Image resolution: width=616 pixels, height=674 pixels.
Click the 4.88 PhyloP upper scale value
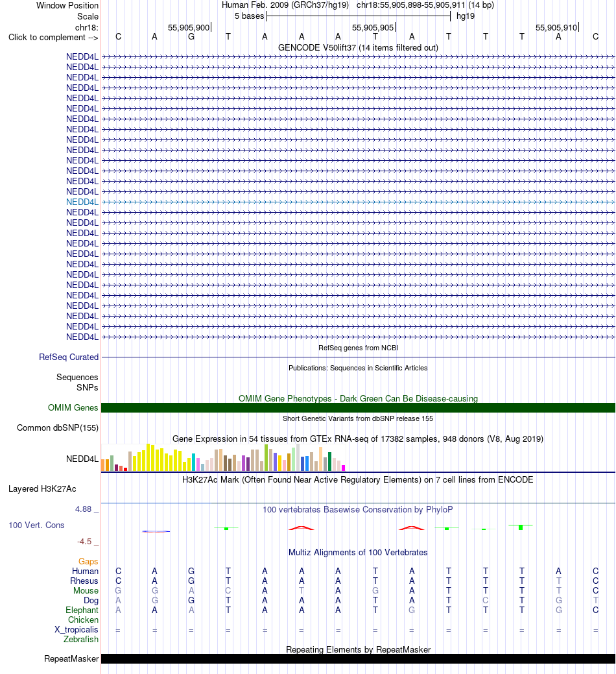coord(84,509)
